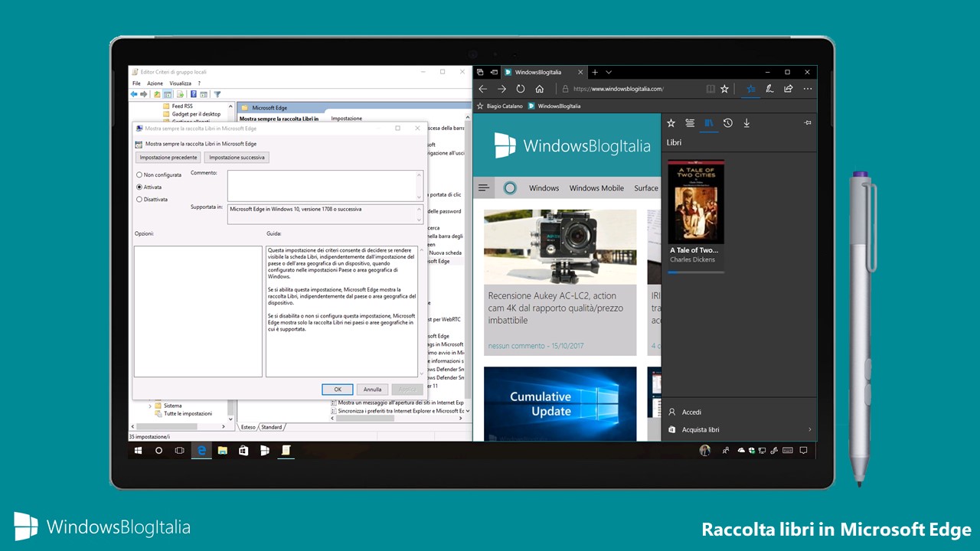The width and height of the screenshot is (980, 551).
Task: Show Favorites star in the Hub panel
Action: (x=671, y=122)
